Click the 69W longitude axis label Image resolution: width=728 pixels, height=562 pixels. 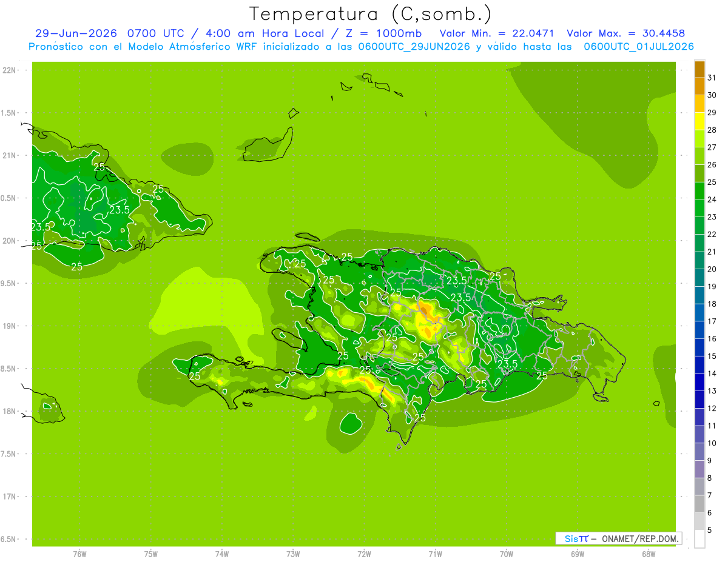[x=578, y=554]
